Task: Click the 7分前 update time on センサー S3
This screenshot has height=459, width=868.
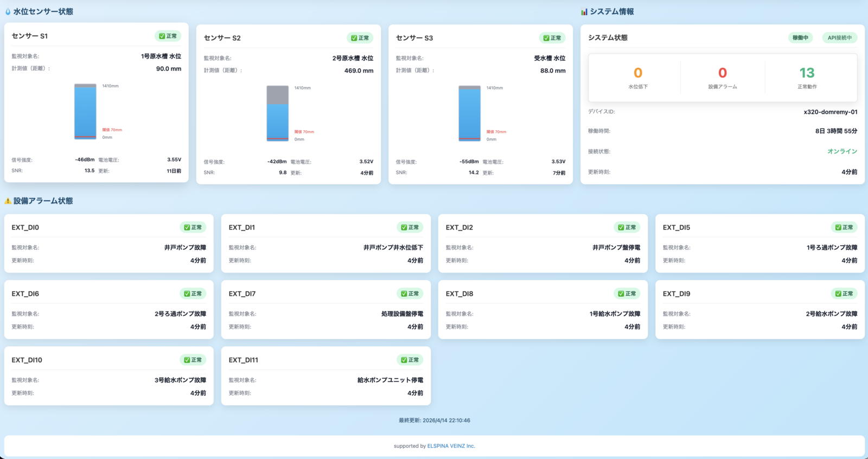Action: [x=559, y=173]
